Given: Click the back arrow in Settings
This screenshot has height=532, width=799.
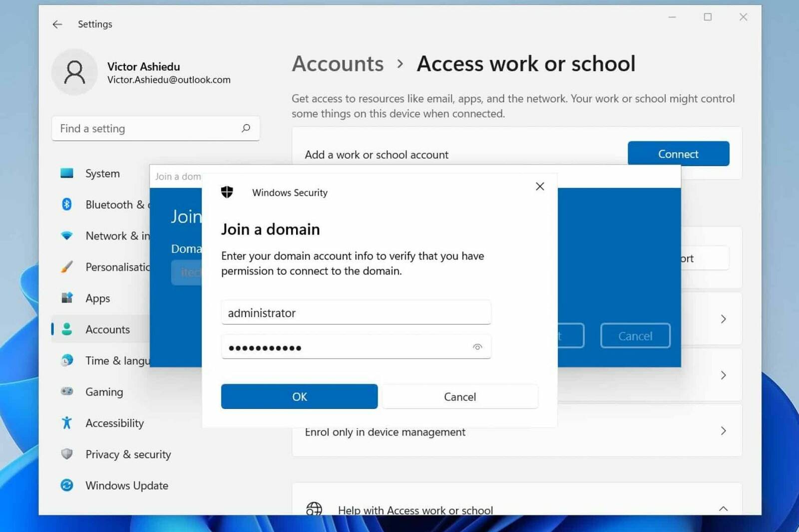Looking at the screenshot, I should pyautogui.click(x=57, y=24).
